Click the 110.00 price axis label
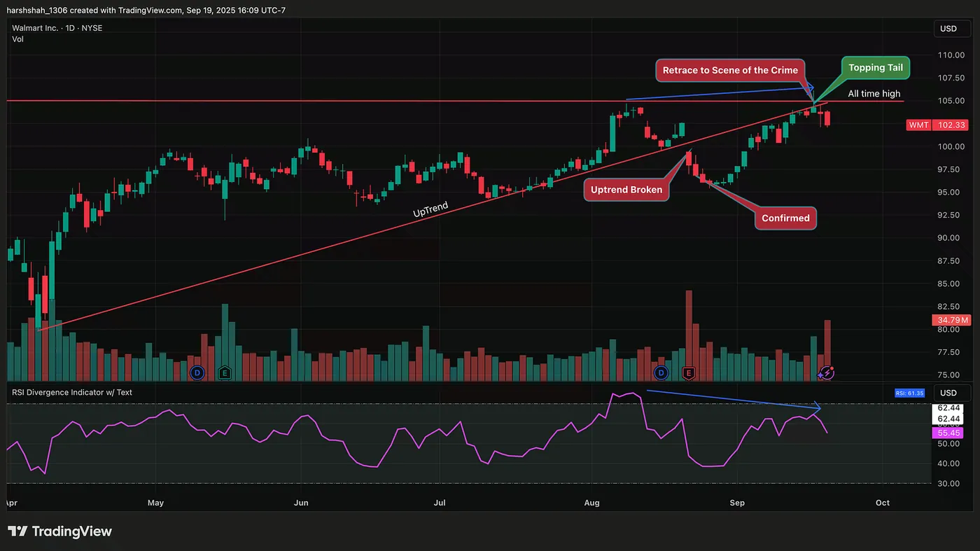This screenshot has height=551, width=980. 951,55
